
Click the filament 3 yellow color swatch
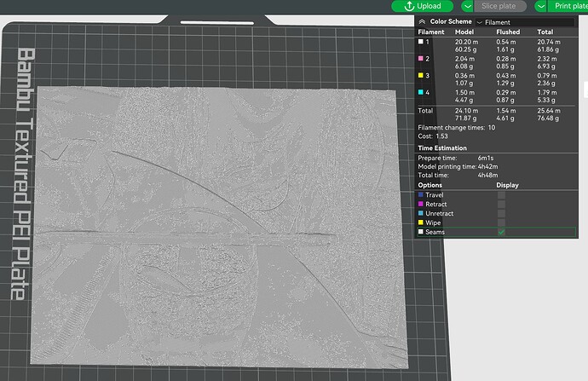[x=421, y=75]
